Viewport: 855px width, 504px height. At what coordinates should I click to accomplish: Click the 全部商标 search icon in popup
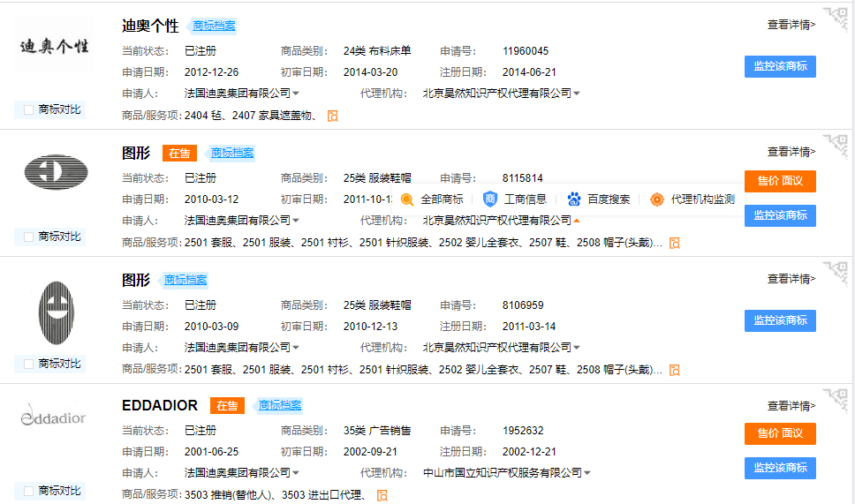407,199
